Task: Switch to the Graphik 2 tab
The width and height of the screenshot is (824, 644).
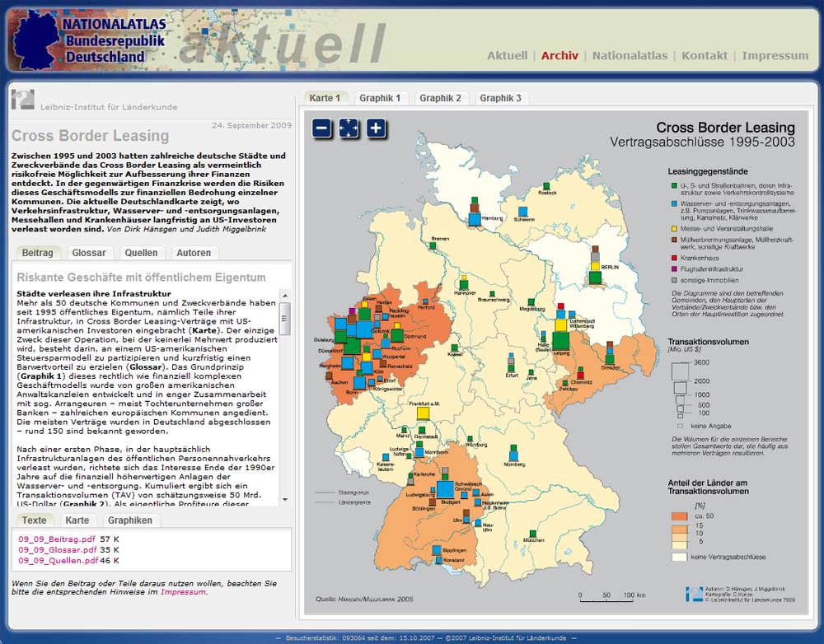Action: coord(440,98)
